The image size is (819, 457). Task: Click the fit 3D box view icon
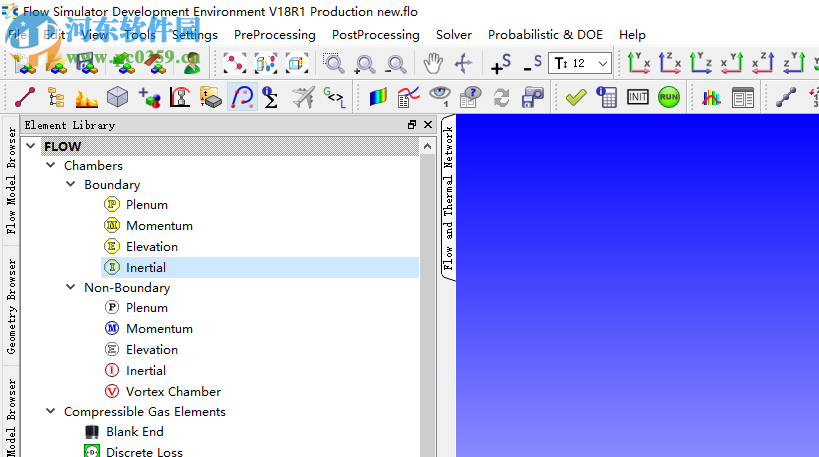(x=297, y=64)
